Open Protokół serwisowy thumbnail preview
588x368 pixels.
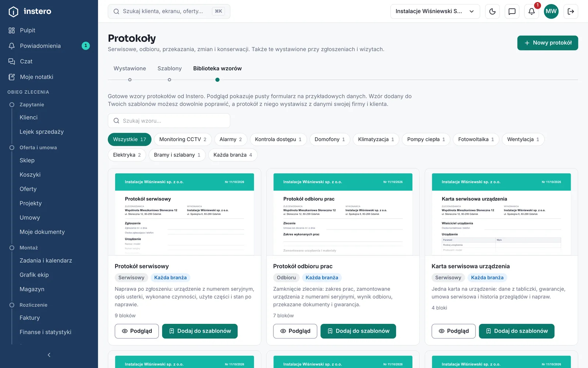[184, 214]
